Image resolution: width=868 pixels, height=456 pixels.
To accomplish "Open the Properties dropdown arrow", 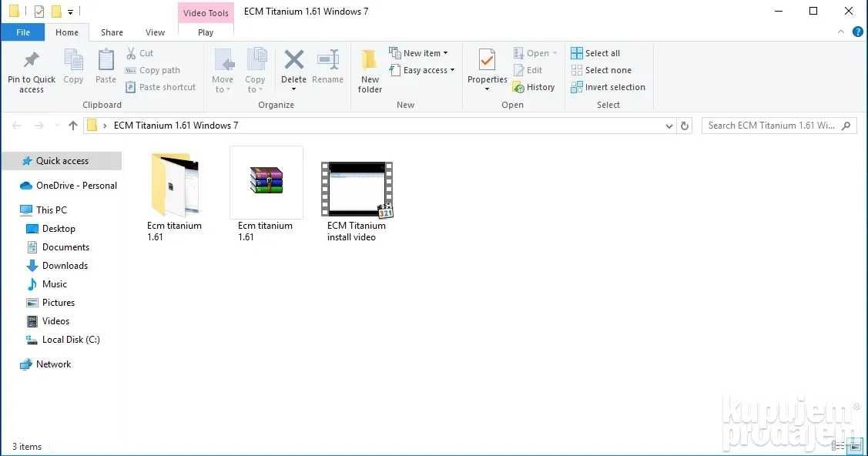I will click(x=487, y=89).
